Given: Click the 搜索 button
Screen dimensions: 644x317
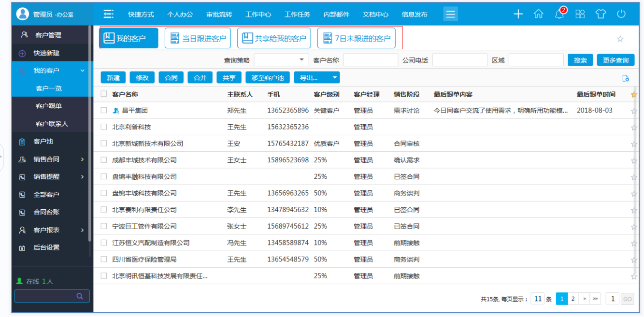Looking at the screenshot, I should point(580,60).
